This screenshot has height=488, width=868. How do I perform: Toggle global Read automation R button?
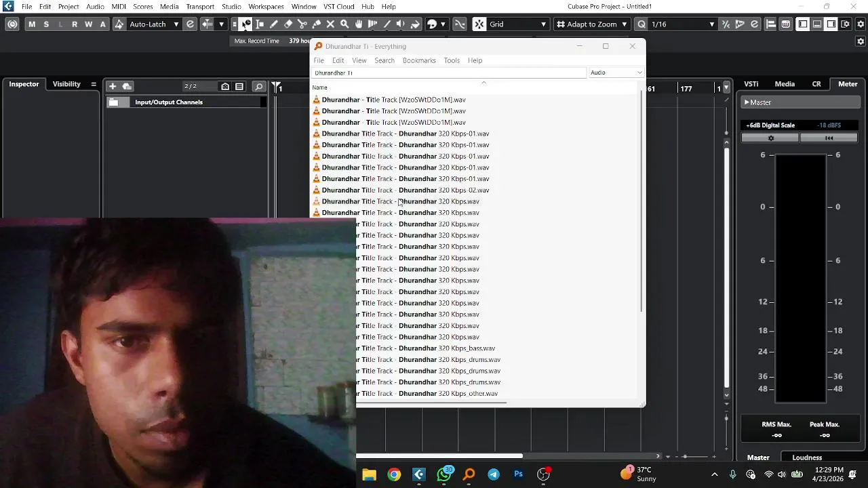click(75, 24)
